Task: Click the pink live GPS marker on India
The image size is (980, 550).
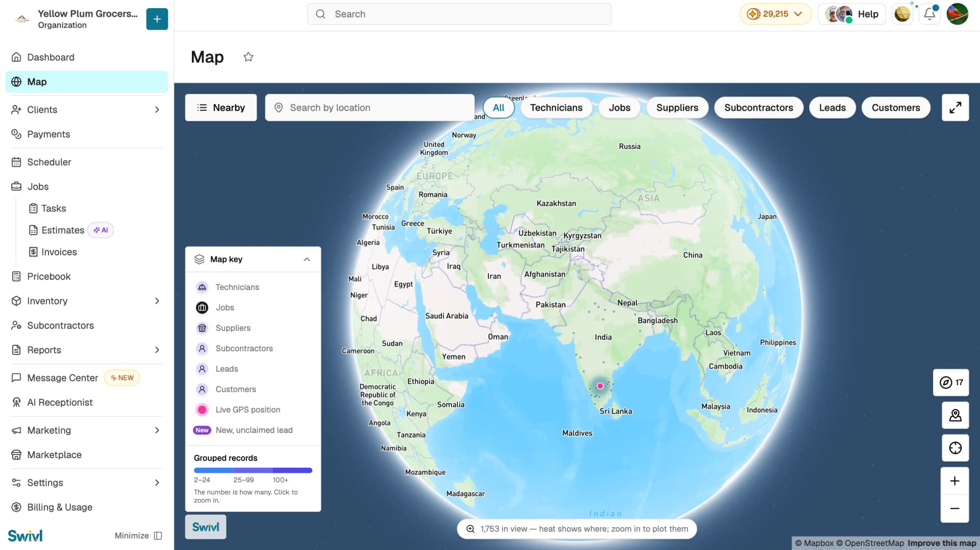Action: click(600, 386)
